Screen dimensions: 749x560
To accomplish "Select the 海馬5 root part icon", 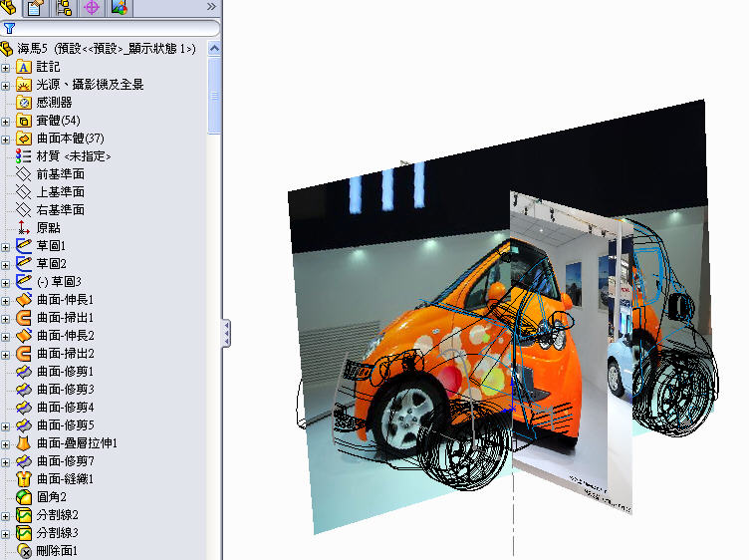I will 6,48.
